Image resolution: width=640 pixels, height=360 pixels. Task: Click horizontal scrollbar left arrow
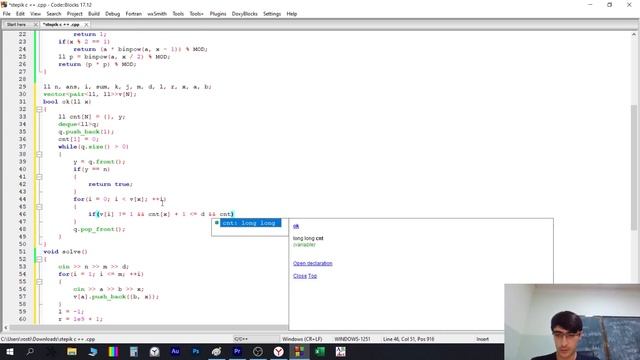[x=5, y=328]
